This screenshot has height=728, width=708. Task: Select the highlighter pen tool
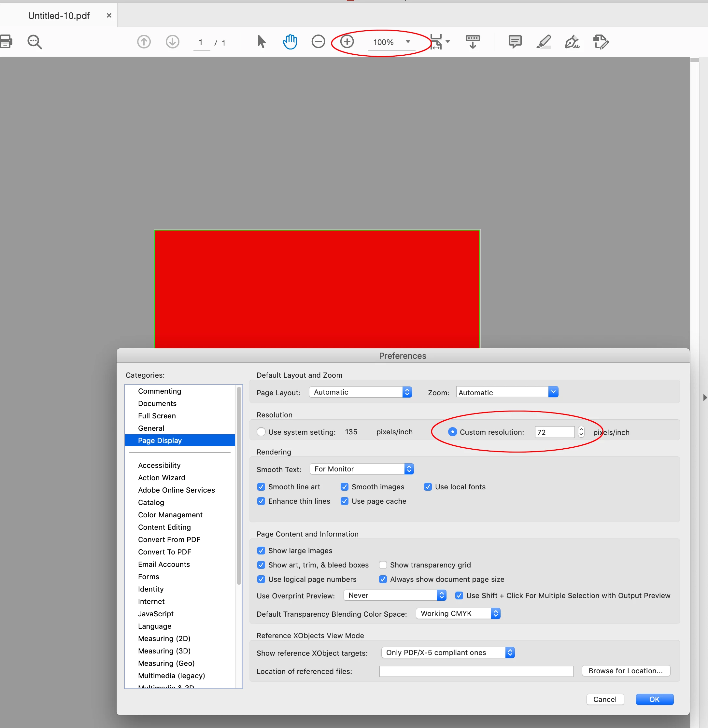tap(543, 42)
